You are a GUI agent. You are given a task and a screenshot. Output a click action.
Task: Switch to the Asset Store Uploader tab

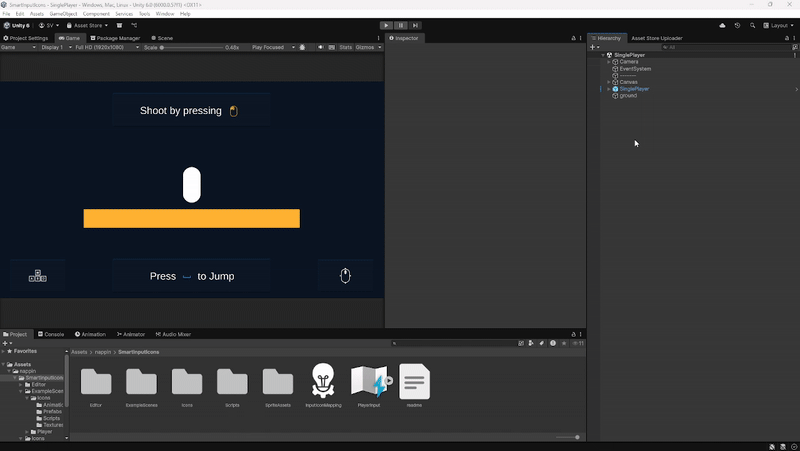click(657, 38)
